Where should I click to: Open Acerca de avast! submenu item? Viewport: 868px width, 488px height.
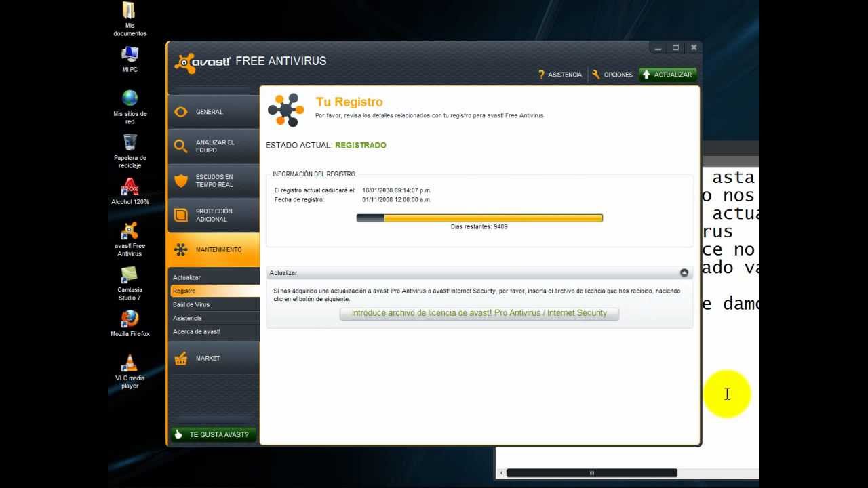coord(214,331)
